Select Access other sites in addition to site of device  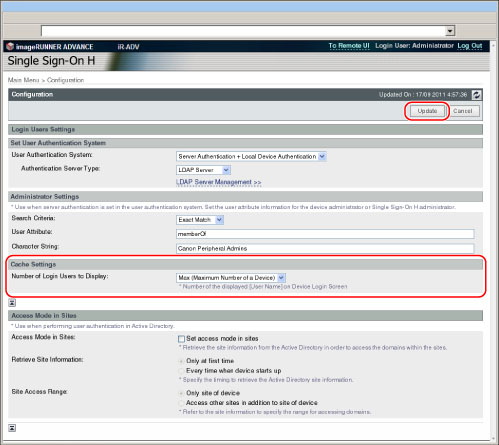181,403
